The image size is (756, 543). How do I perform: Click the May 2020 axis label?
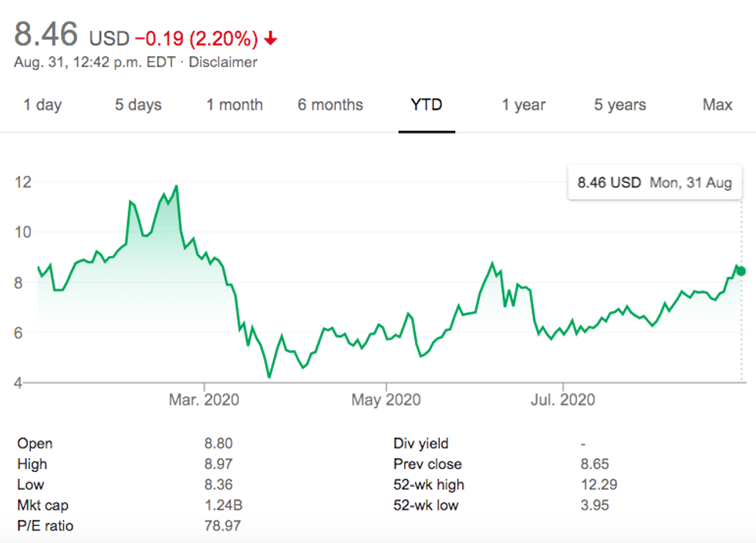(x=386, y=400)
